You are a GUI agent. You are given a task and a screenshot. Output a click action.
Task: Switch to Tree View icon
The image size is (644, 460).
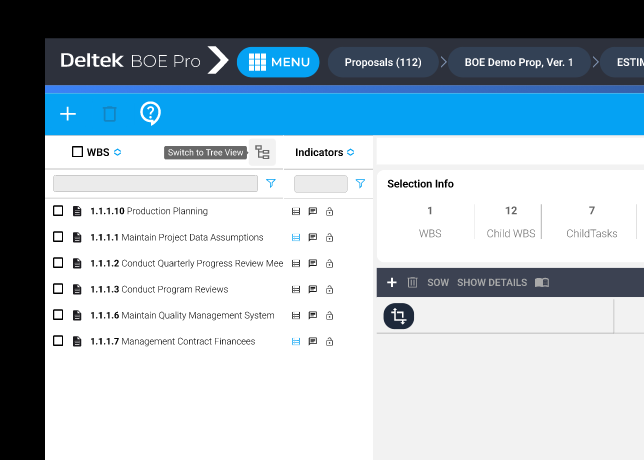point(262,152)
